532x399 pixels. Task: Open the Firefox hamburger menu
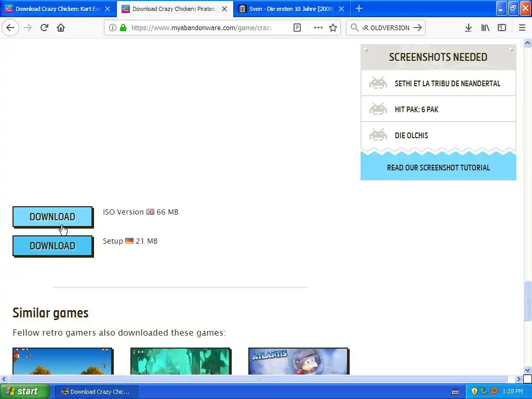pyautogui.click(x=522, y=28)
